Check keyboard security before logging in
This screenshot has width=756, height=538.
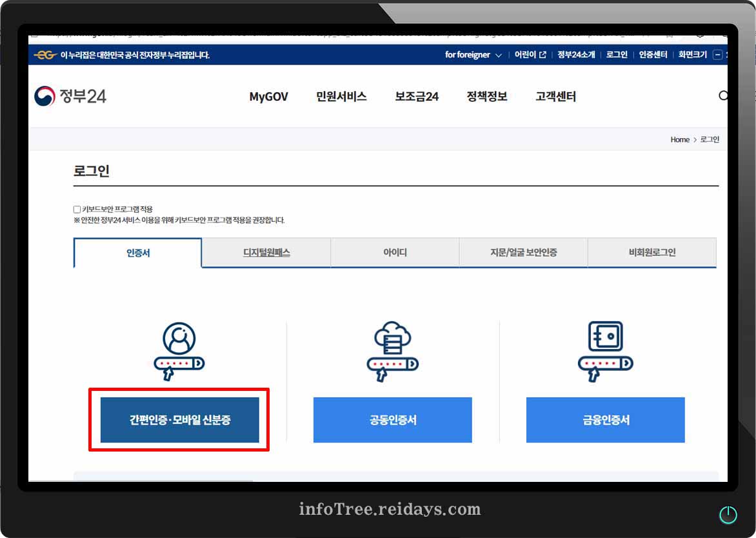tap(76, 208)
